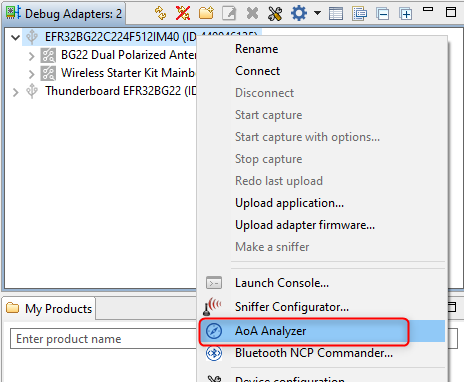Select the Wireless Starter Kit Mainboard row
Image resolution: width=464 pixels, height=382 pixels.
(x=128, y=73)
